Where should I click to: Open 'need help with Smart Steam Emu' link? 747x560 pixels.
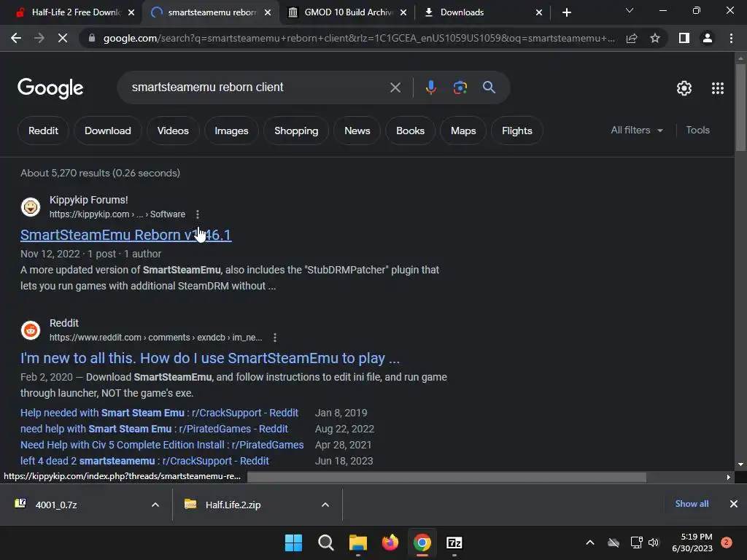(x=154, y=429)
